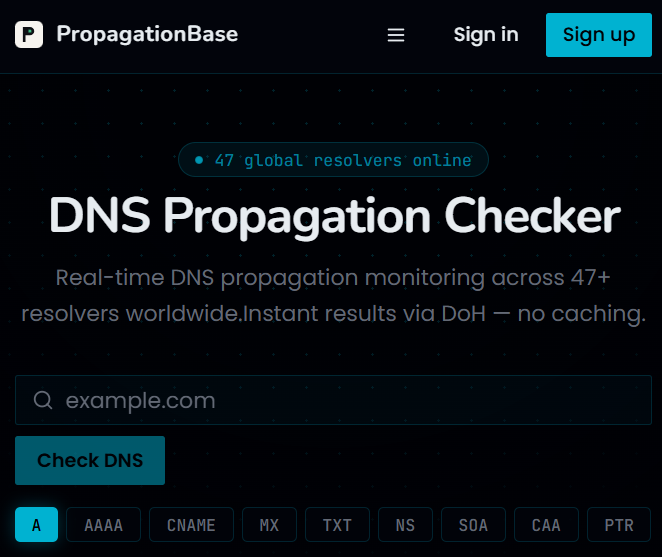Screen dimensions: 662x557
Task: Click the Check DNS button
Action: pos(90,460)
